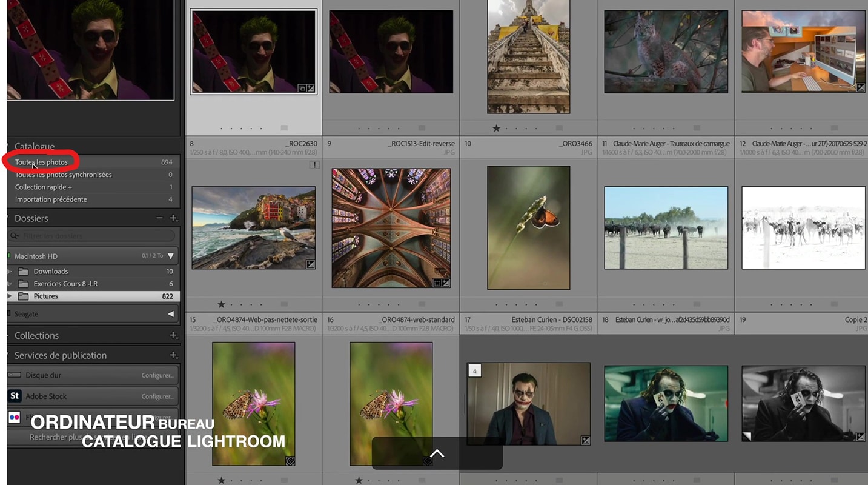Set color label under the cathedral ceiling photo
868x485 pixels.
pyautogui.click(x=422, y=304)
